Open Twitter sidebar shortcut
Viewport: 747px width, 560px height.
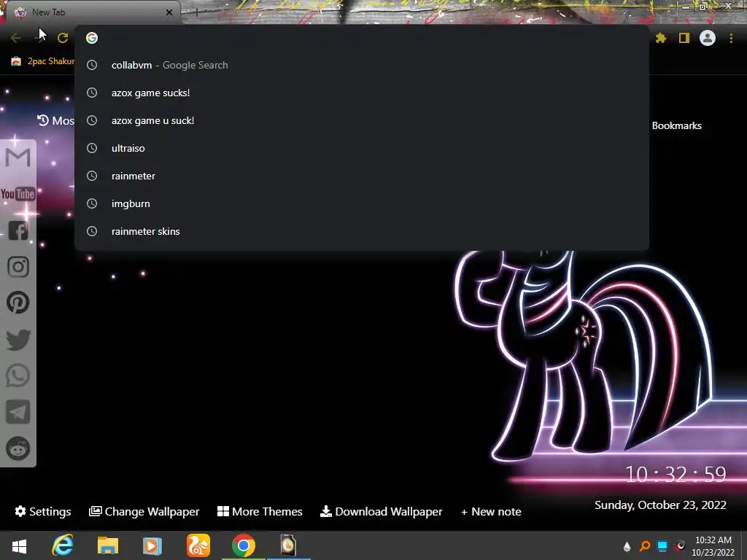point(18,340)
